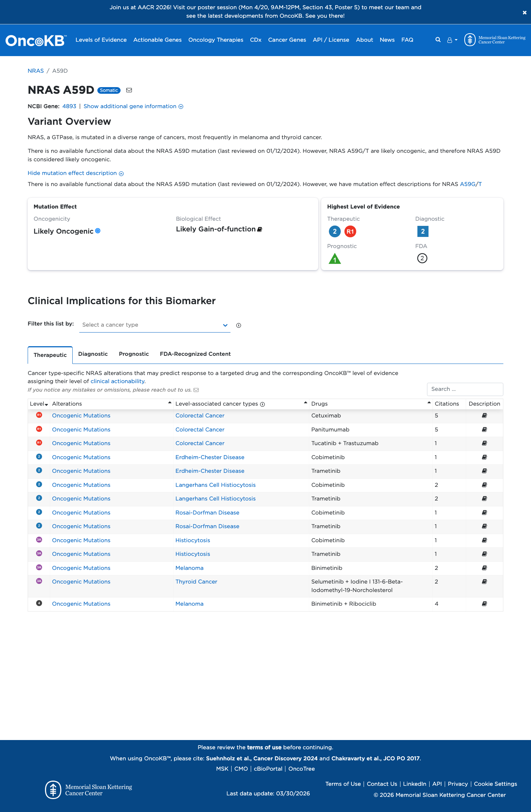Screen dimensions: 531x812
Task: Click the Somatic badge
Action: click(109, 90)
